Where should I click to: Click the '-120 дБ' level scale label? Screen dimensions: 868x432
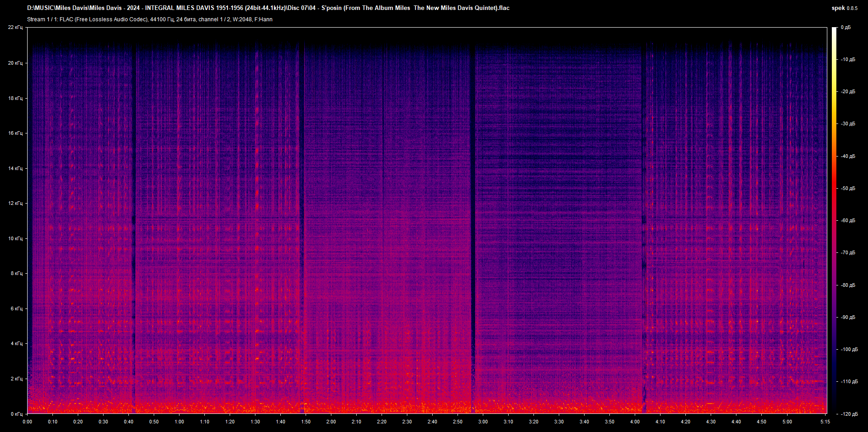pos(849,414)
